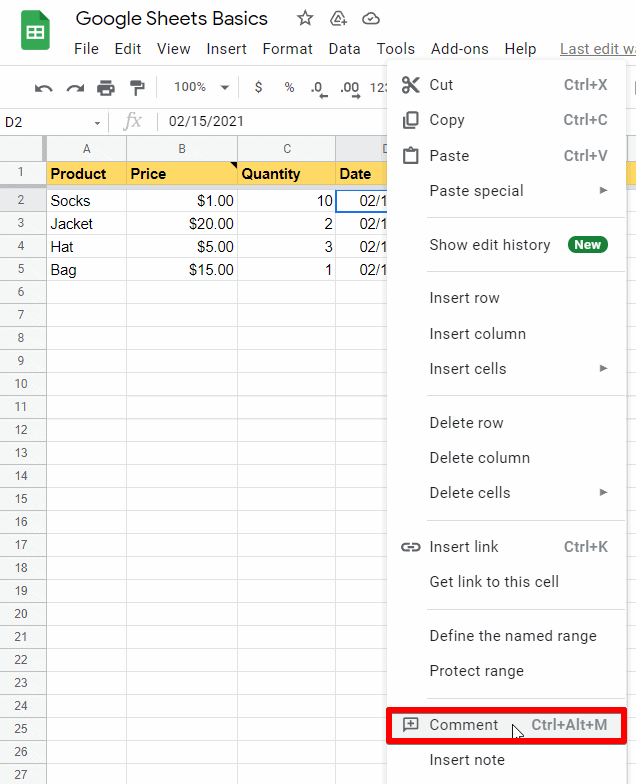This screenshot has width=636, height=784.
Task: Click the move to Drive folder icon
Action: coord(338,18)
